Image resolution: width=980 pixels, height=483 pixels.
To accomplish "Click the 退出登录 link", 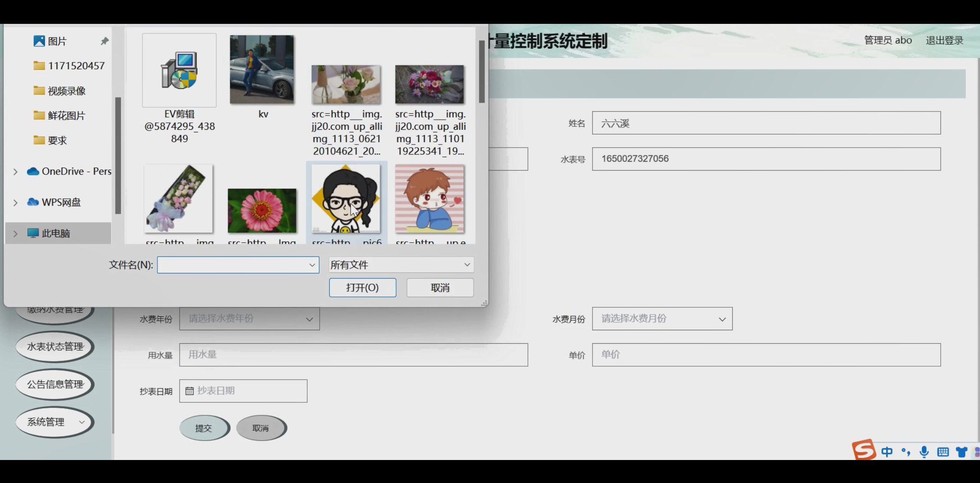I will click(944, 41).
